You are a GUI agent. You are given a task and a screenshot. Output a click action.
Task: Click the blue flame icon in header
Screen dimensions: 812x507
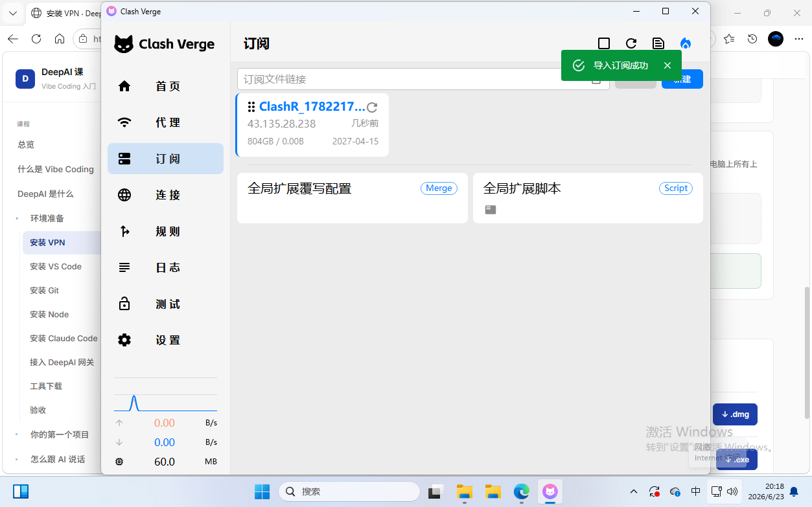pos(686,43)
